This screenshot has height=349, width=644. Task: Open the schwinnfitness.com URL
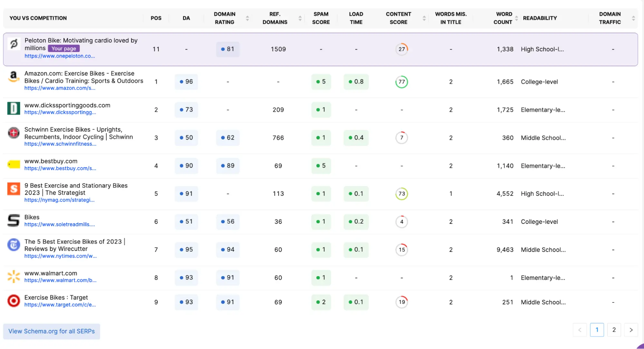(60, 144)
